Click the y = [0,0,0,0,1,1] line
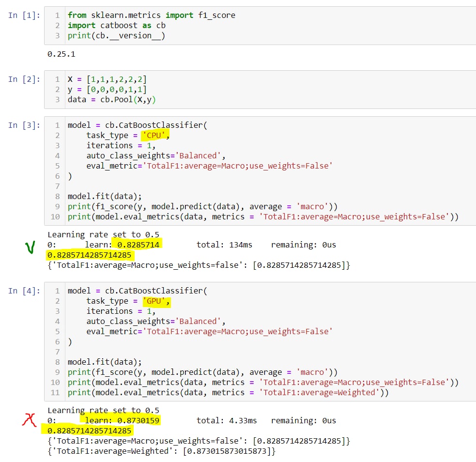The width and height of the screenshot is (476, 462). click(x=107, y=90)
